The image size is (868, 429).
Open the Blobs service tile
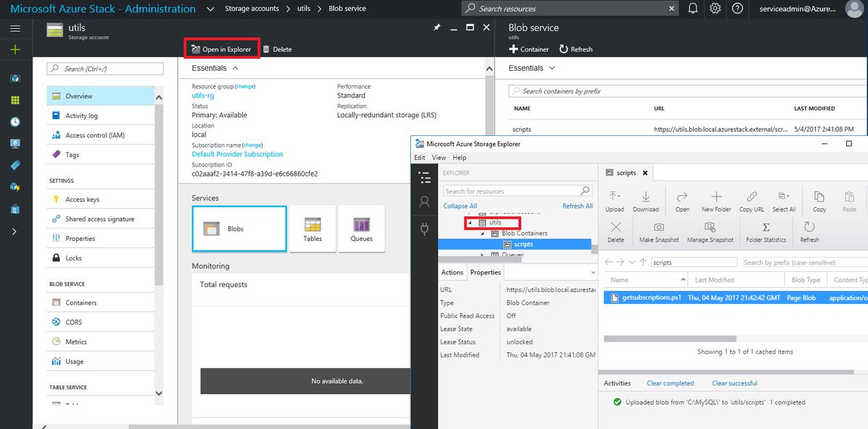[x=239, y=229]
